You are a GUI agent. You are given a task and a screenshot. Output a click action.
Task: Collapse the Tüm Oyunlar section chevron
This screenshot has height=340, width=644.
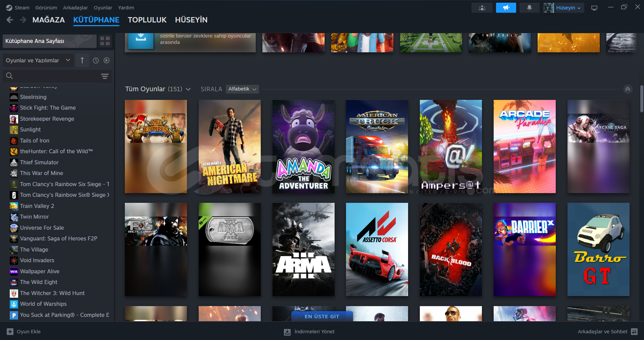[x=628, y=89]
